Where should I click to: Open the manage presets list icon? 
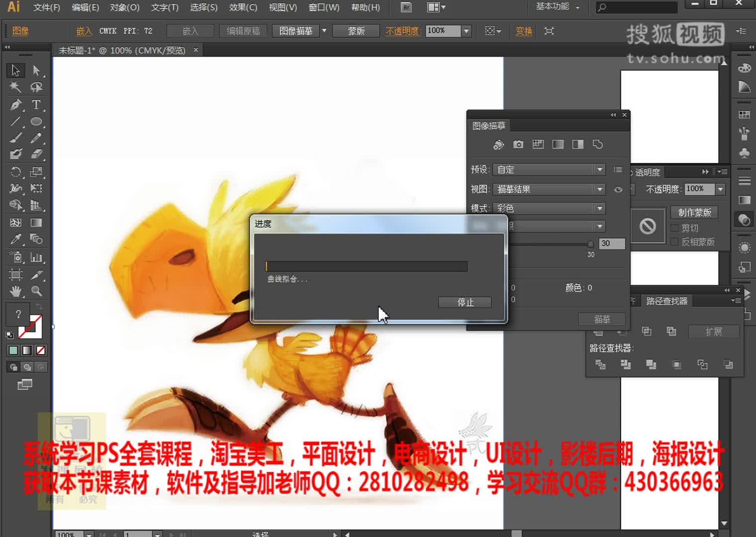pyautogui.click(x=618, y=170)
